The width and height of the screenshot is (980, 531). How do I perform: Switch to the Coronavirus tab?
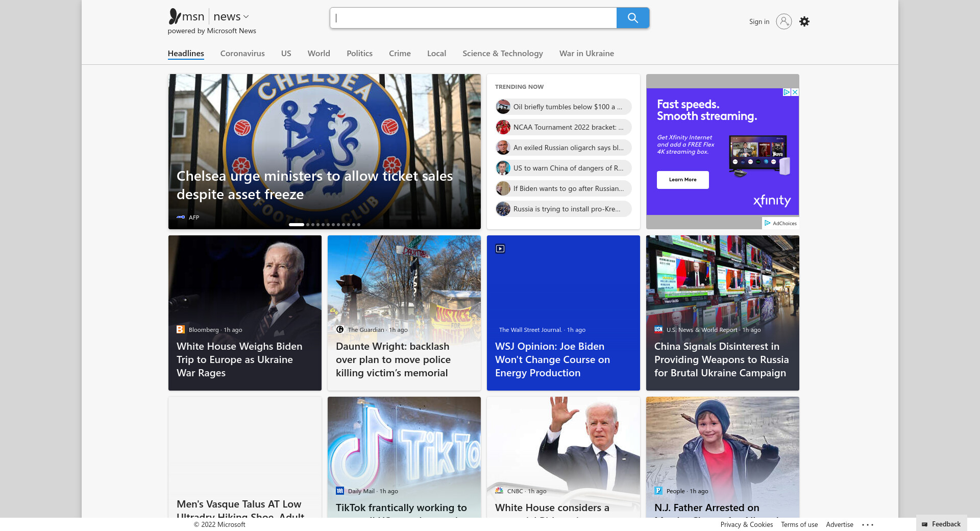tap(242, 54)
